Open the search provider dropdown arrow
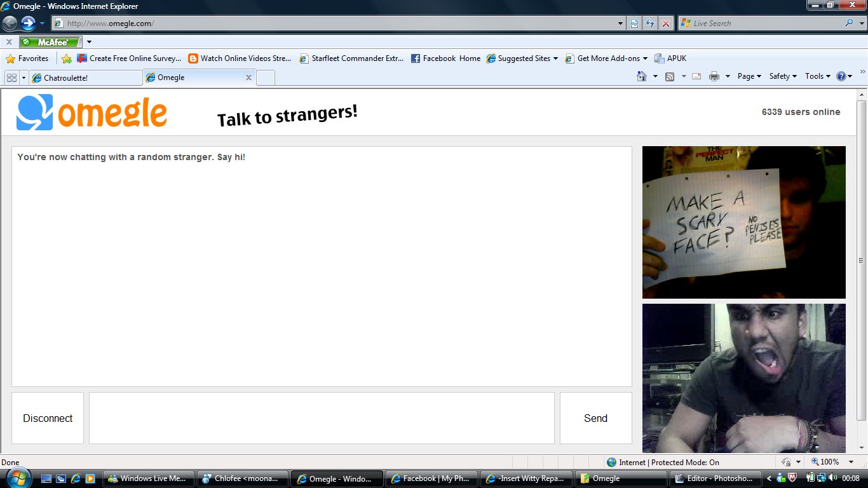868x488 pixels. coord(860,24)
